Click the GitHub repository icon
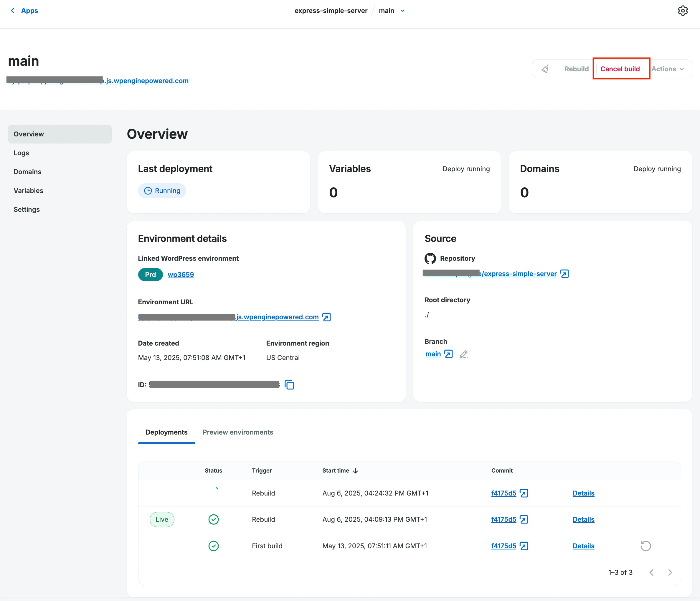This screenshot has width=700, height=601. (430, 258)
